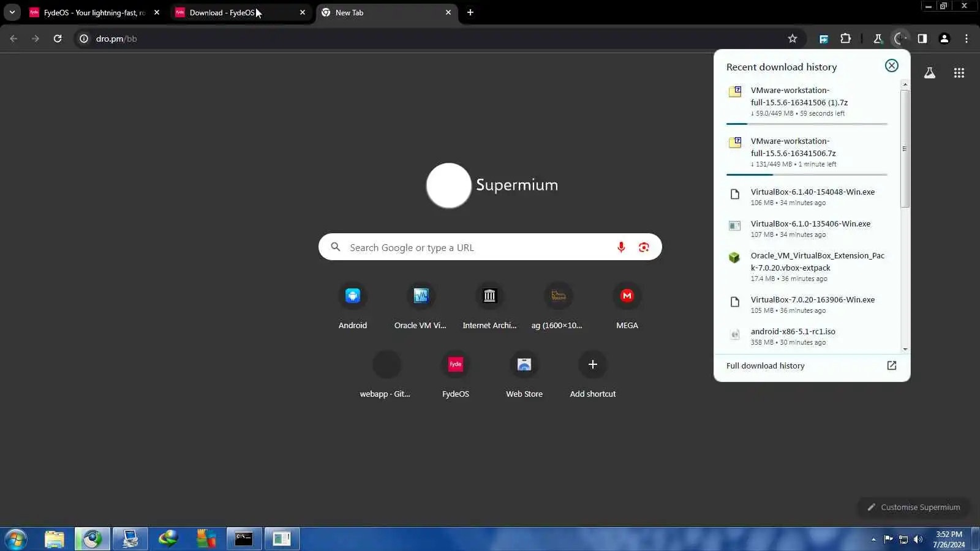Open the side panel from the toolbar
This screenshot has height=551, width=980.
922,39
